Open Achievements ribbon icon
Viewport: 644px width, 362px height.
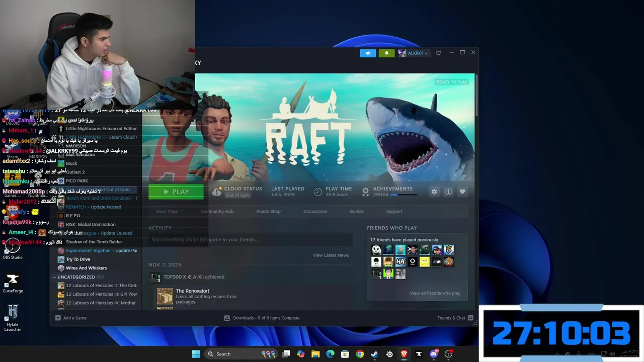(366, 192)
